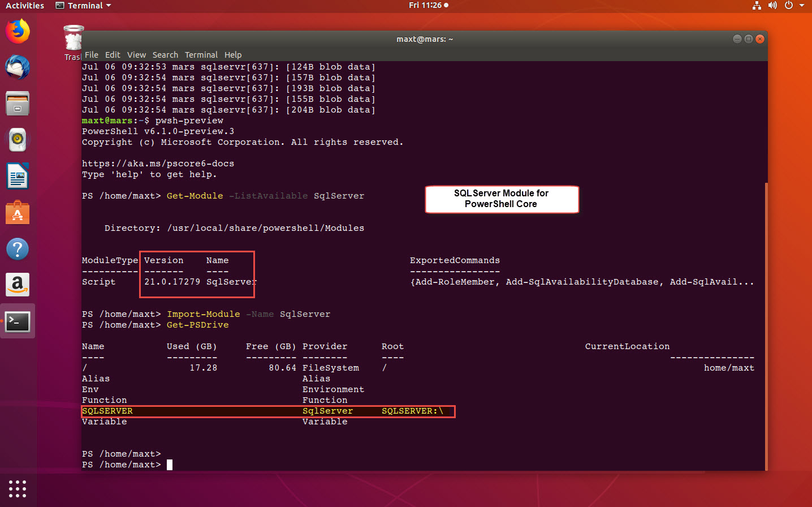The height and width of the screenshot is (507, 812).
Task: Click the Variable drive name
Action: pos(104,422)
